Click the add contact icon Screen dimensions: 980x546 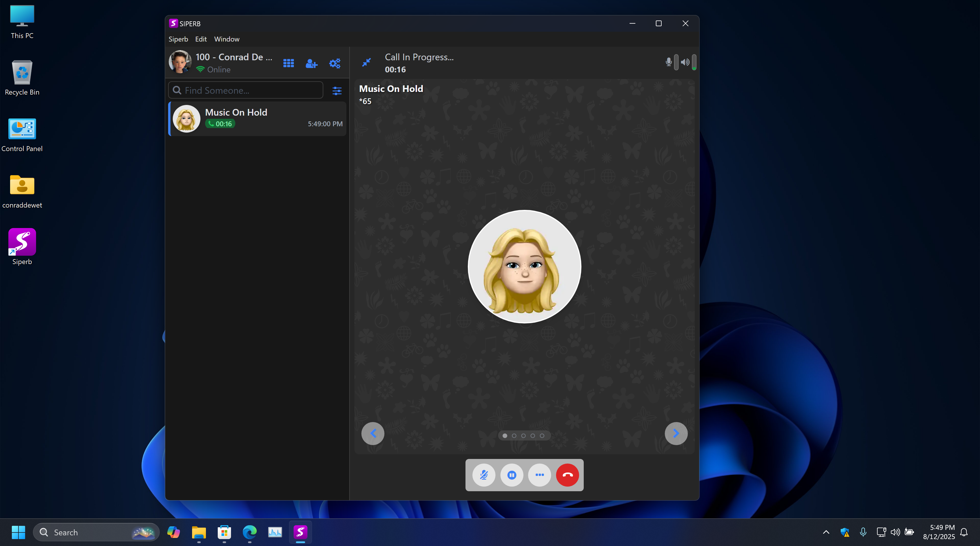pyautogui.click(x=311, y=63)
